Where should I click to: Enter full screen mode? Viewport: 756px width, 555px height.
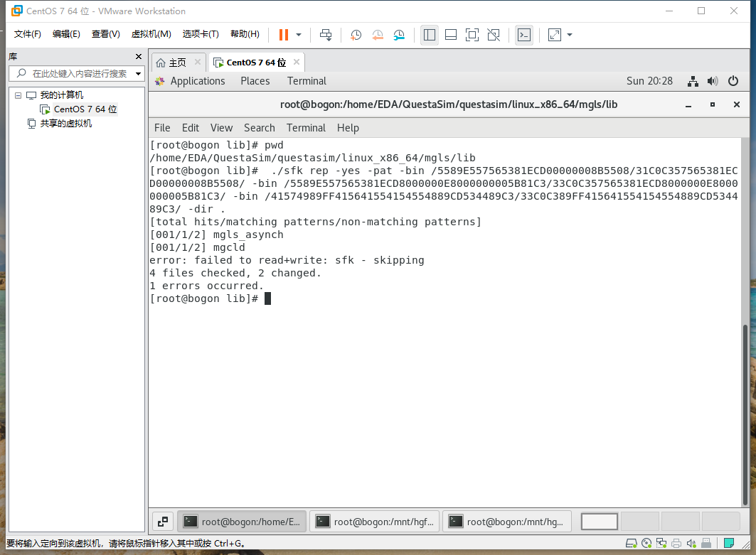pos(472,35)
